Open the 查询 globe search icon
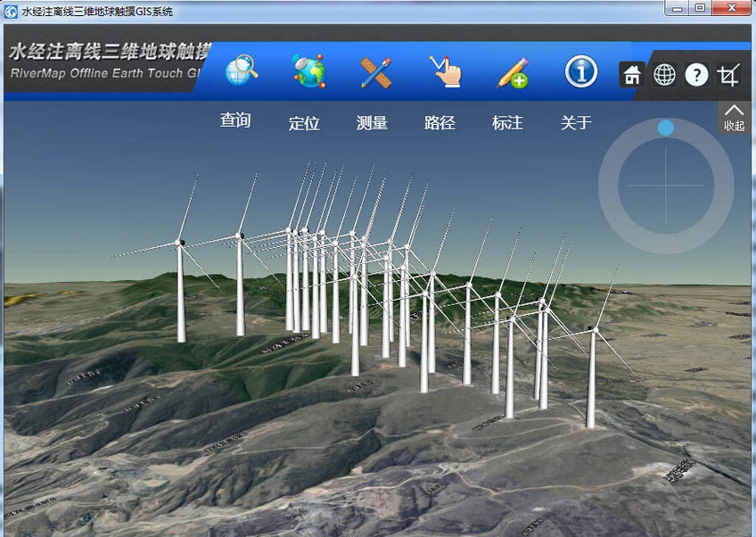This screenshot has width=756, height=537. coord(241,70)
